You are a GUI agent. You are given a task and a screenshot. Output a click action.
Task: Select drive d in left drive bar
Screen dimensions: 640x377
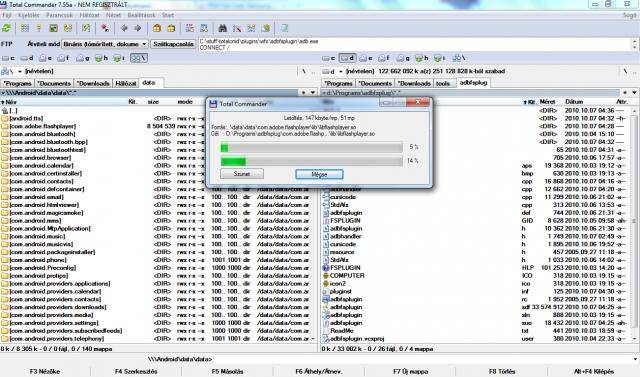[x=27, y=58]
